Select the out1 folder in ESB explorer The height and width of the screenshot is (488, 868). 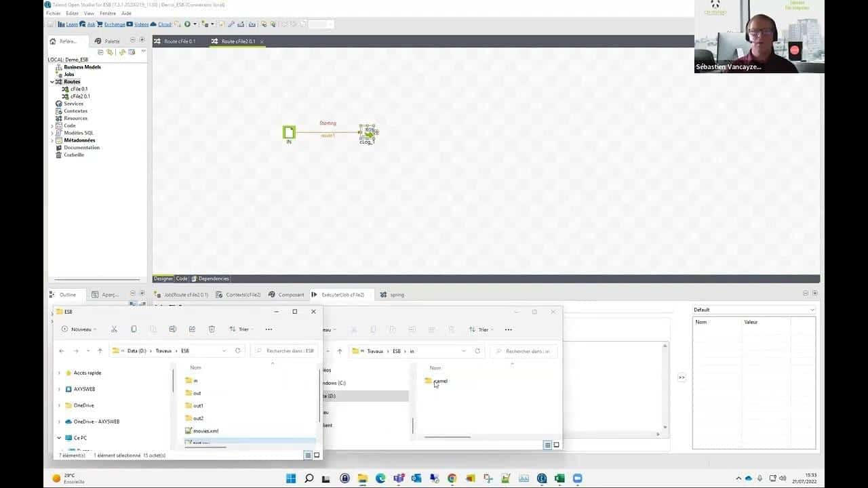[x=194, y=406]
